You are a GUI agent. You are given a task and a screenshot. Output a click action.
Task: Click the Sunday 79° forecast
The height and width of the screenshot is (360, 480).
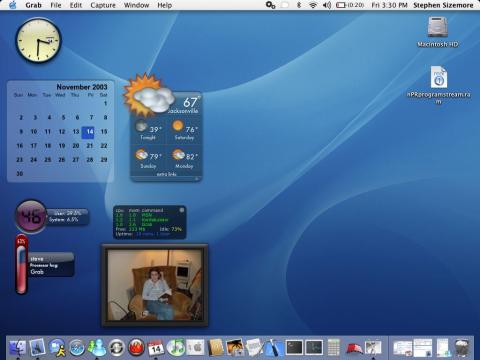[149, 158]
